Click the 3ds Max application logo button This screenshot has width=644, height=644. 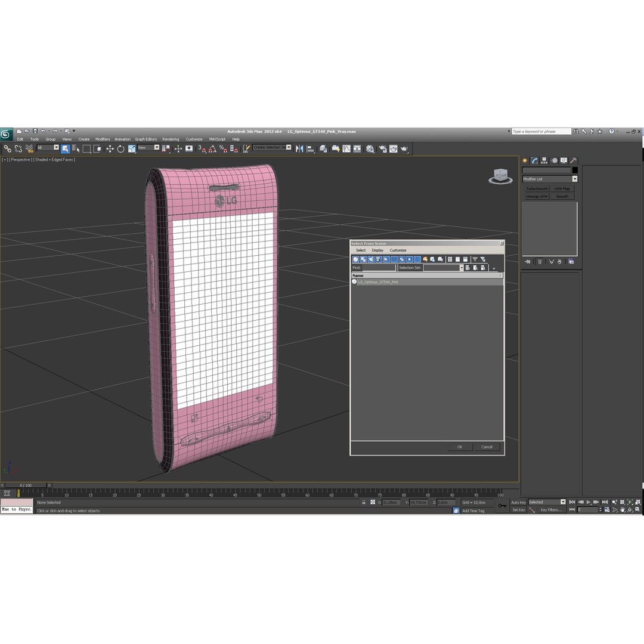[6, 134]
